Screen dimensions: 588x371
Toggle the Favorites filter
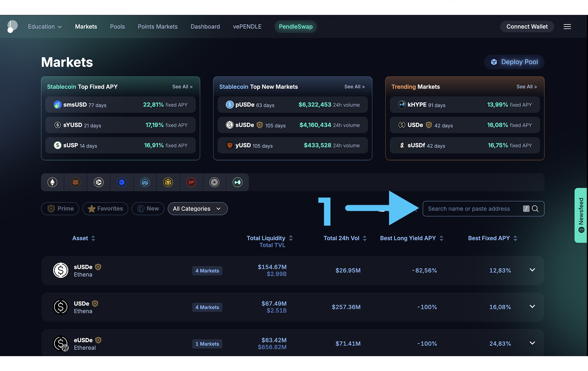[x=105, y=209]
